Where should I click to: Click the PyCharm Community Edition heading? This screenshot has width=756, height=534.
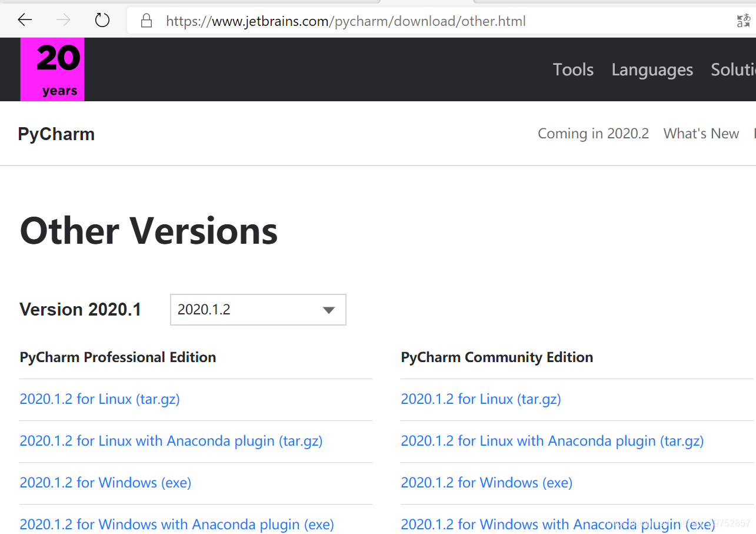coord(497,357)
